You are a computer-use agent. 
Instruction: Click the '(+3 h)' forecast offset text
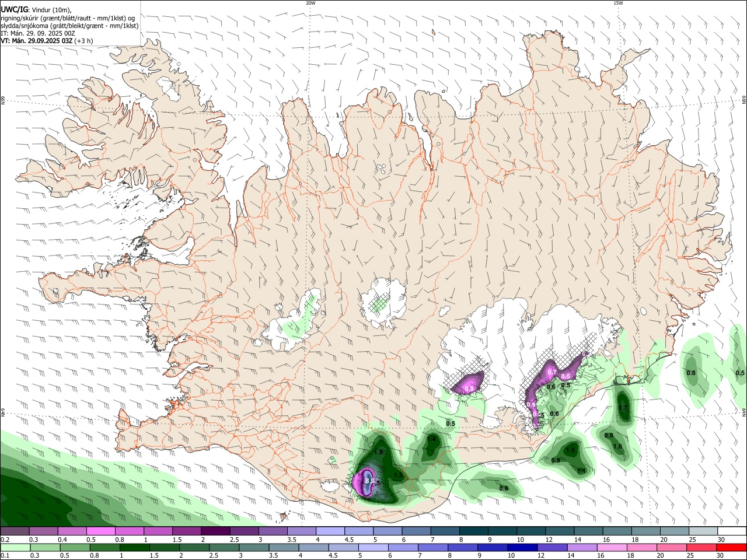coord(84,41)
